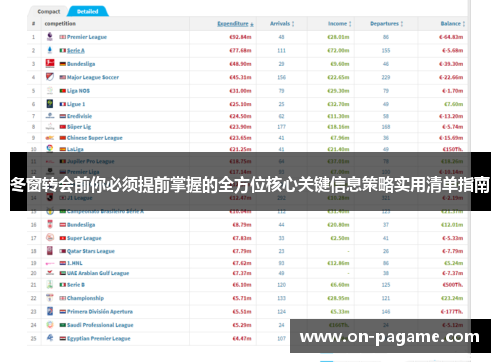This screenshot has width=500, height=362.
Task: Click the Germany flag beside Bundesliga
Action: 63,64
